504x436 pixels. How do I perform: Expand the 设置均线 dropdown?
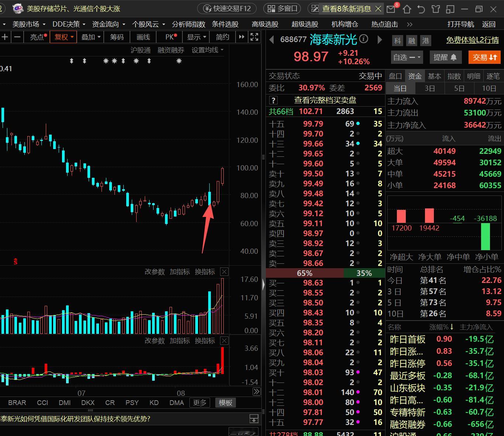point(208,50)
